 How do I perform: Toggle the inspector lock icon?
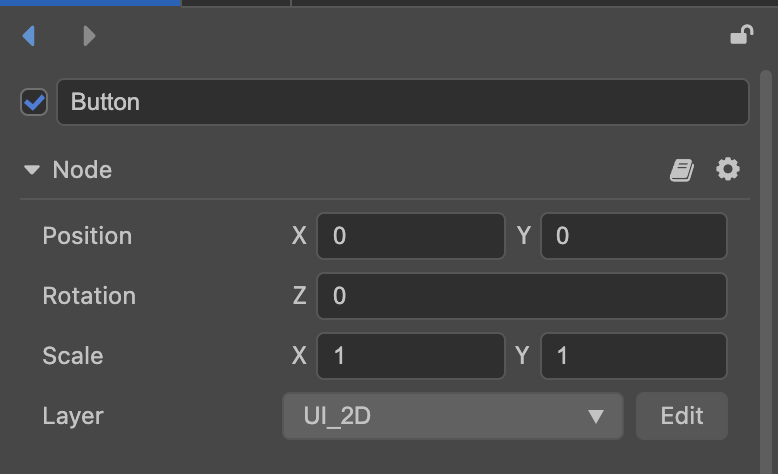click(741, 36)
